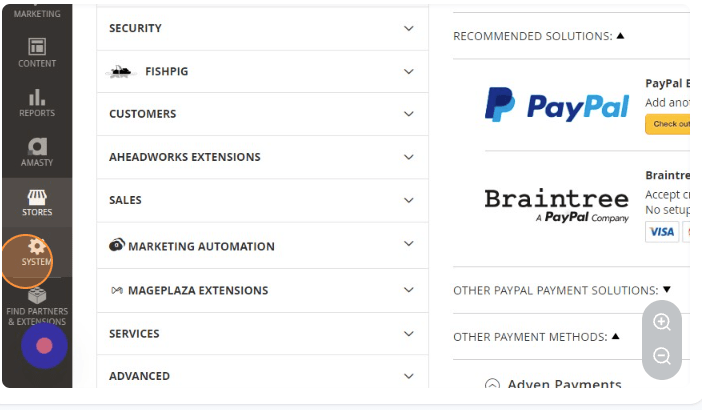
Task: Collapse Other Payment Methods section
Action: pyautogui.click(x=538, y=337)
